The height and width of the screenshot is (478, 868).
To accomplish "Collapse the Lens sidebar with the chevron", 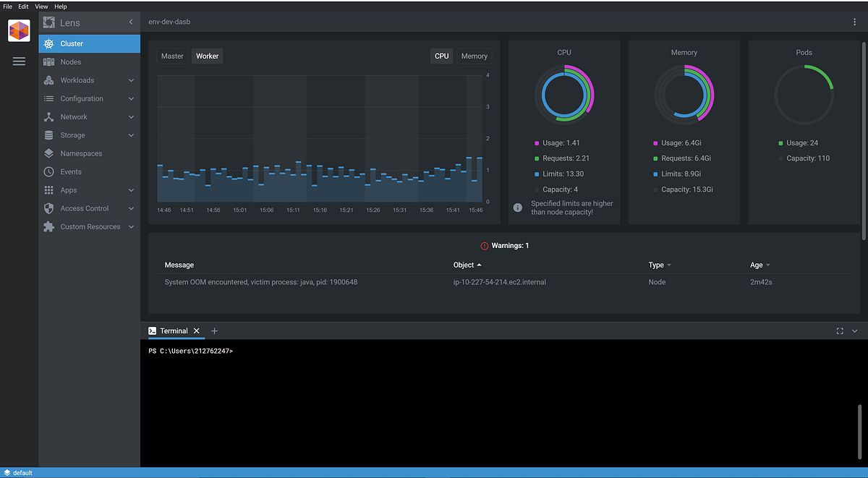I will coord(131,22).
